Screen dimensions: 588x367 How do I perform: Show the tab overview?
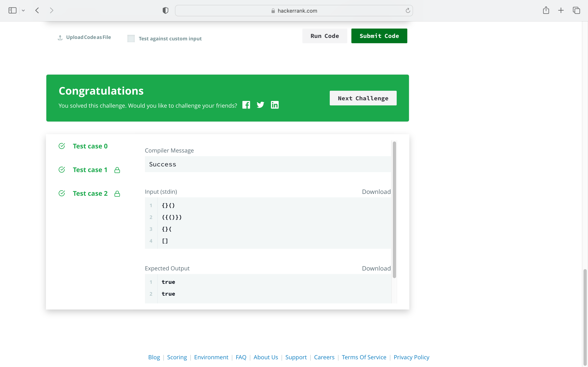point(576,10)
